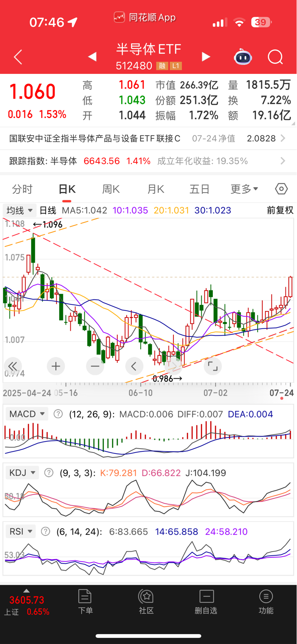Open KDJ help question mark
This screenshot has width=297, height=644.
pyautogui.click(x=49, y=473)
